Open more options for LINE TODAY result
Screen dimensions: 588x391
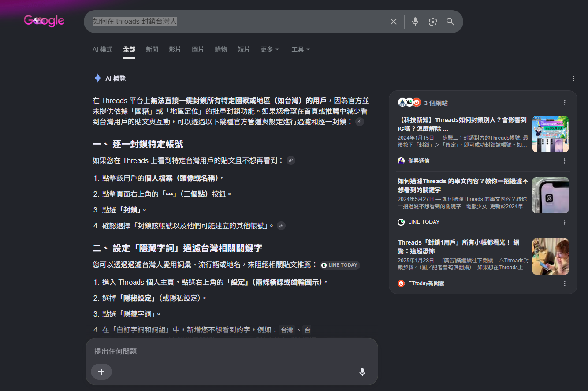point(565,222)
